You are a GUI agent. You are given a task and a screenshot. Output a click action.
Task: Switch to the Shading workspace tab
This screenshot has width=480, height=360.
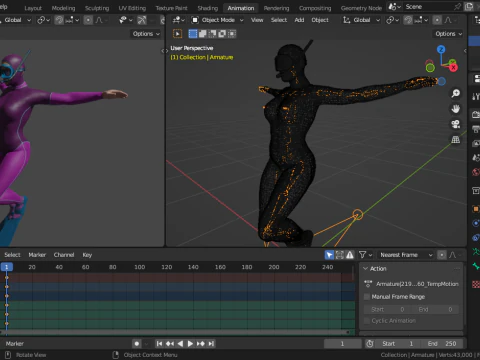tap(207, 8)
